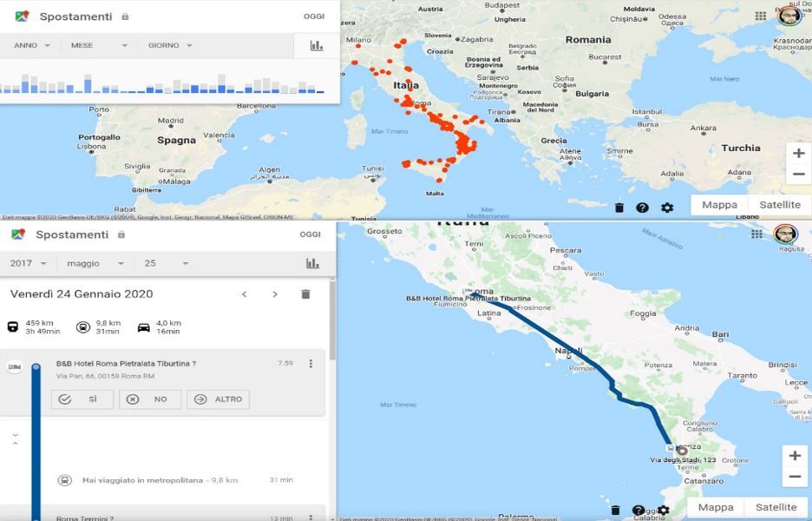The height and width of the screenshot is (521, 812).
Task: Go to the previous day arrow
Action: (x=244, y=294)
